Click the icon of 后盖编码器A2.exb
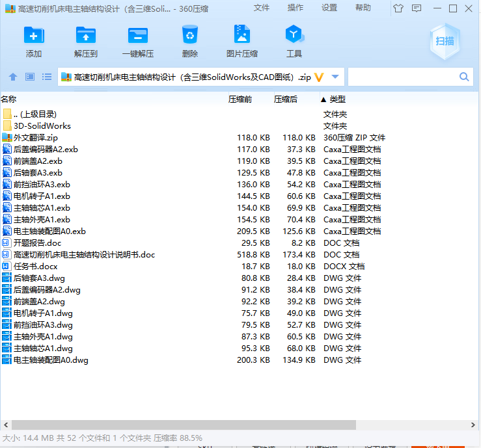 [x=7, y=150]
